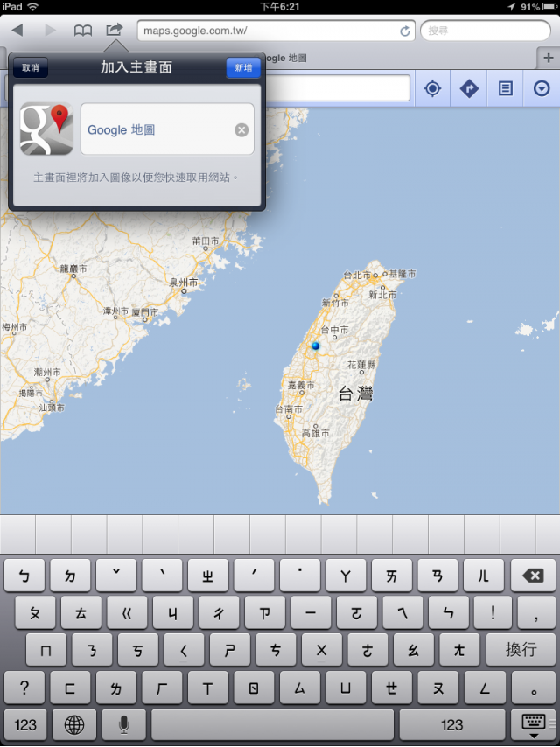Tap the ㄓ key
560x747 pixels.
coord(207,576)
